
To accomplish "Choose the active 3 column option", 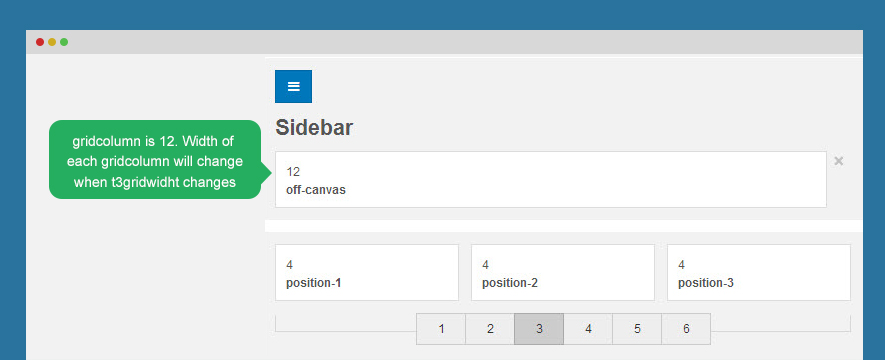I will coord(539,329).
